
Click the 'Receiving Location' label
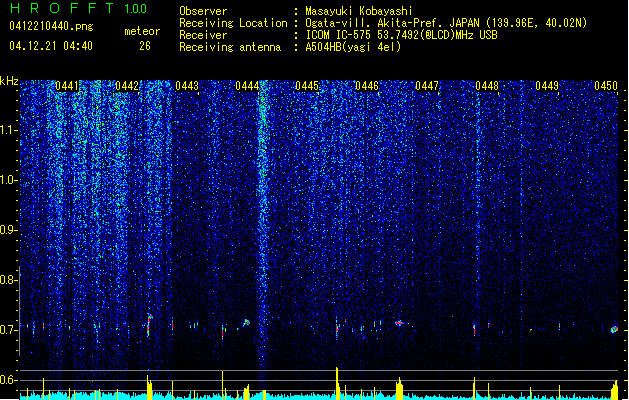[x=233, y=23]
